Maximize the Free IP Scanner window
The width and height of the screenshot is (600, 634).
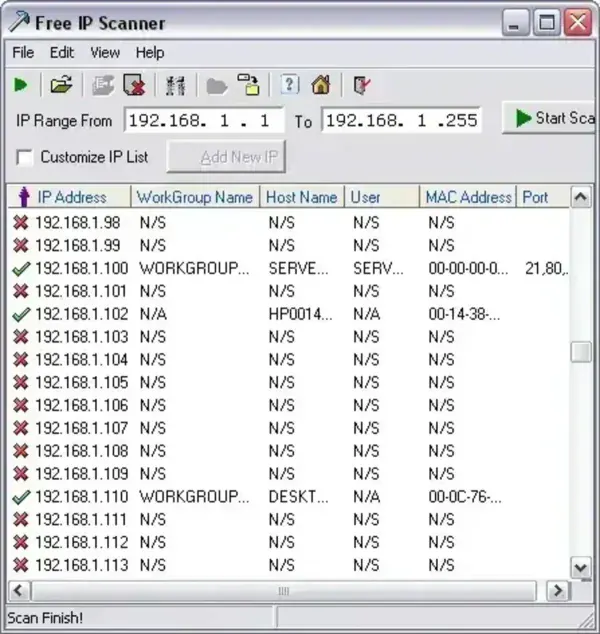(x=547, y=23)
